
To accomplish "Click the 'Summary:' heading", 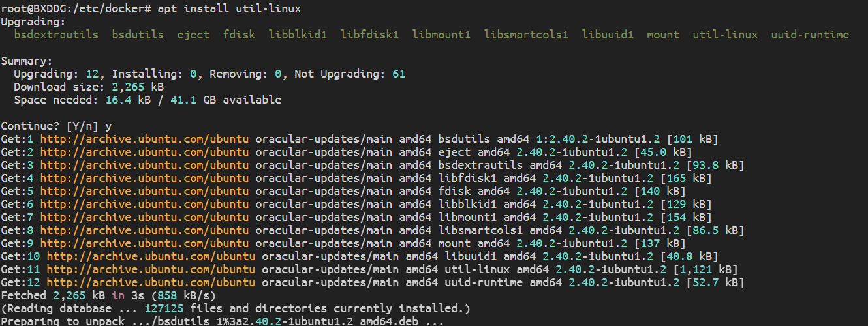I will pos(27,61).
